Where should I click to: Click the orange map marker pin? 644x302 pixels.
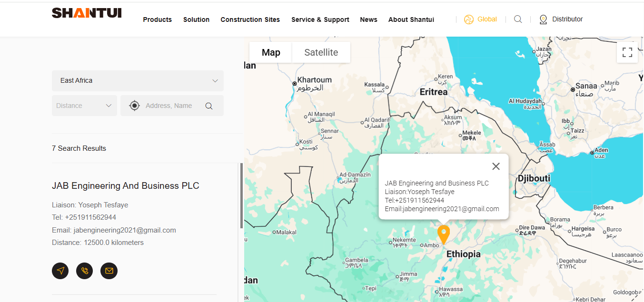pos(444,234)
